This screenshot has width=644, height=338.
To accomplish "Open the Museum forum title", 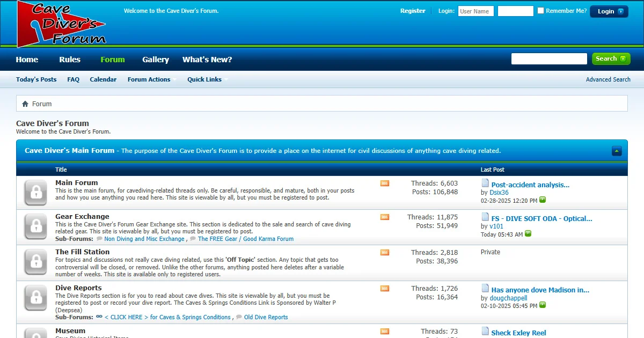I will pos(70,331).
